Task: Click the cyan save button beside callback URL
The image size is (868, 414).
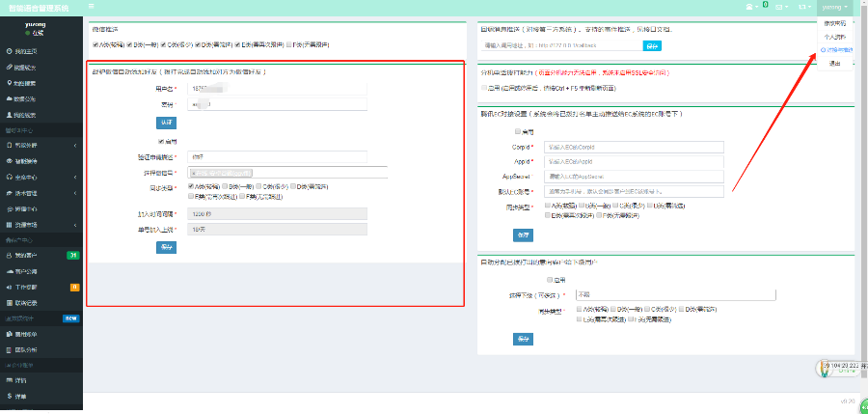Action: (652, 46)
